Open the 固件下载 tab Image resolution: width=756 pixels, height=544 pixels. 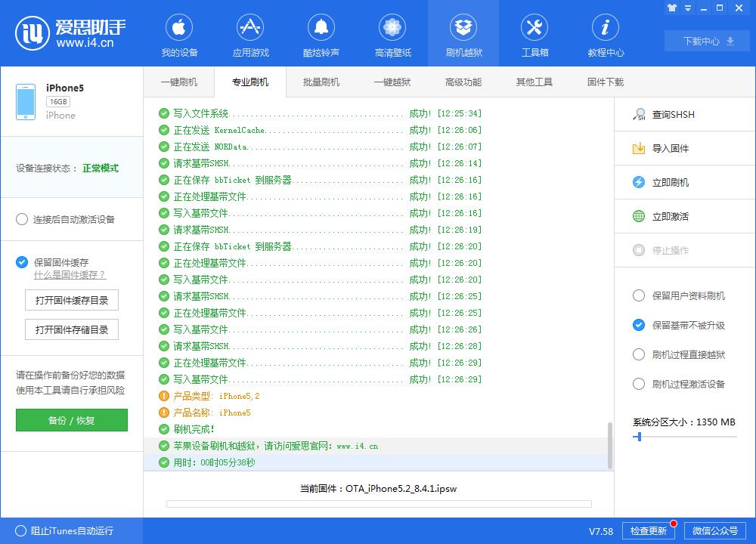603,82
